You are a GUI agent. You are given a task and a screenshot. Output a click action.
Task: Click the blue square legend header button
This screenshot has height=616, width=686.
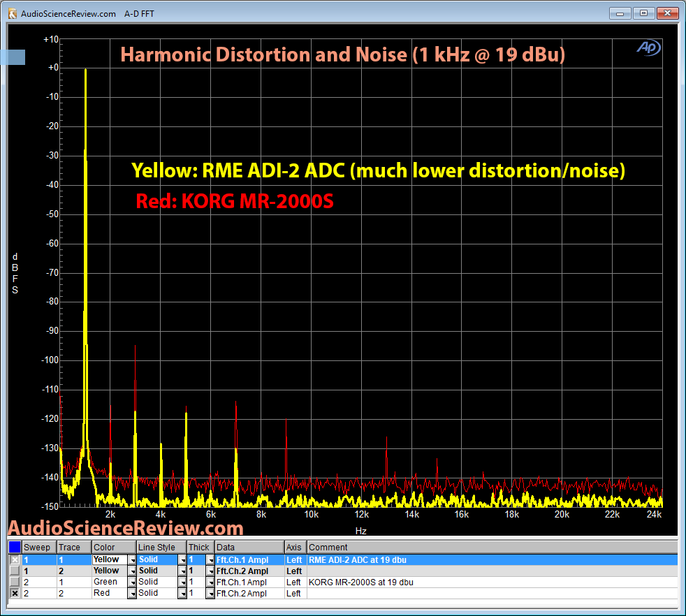(15, 547)
